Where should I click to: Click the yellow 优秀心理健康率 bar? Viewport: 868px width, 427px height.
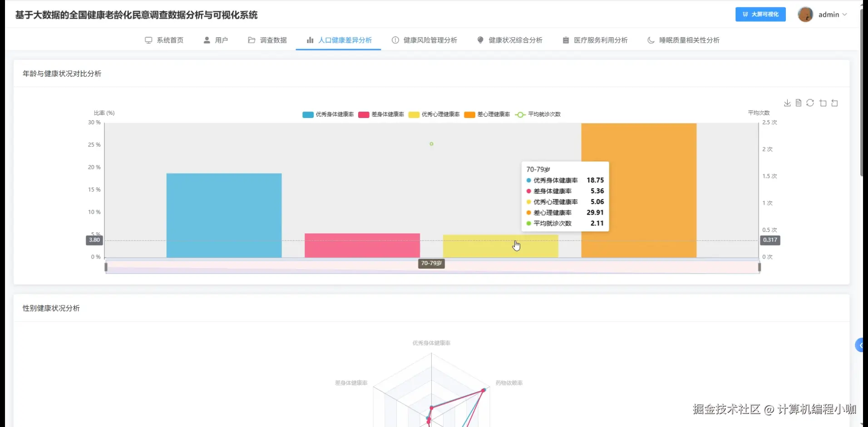pyautogui.click(x=500, y=246)
